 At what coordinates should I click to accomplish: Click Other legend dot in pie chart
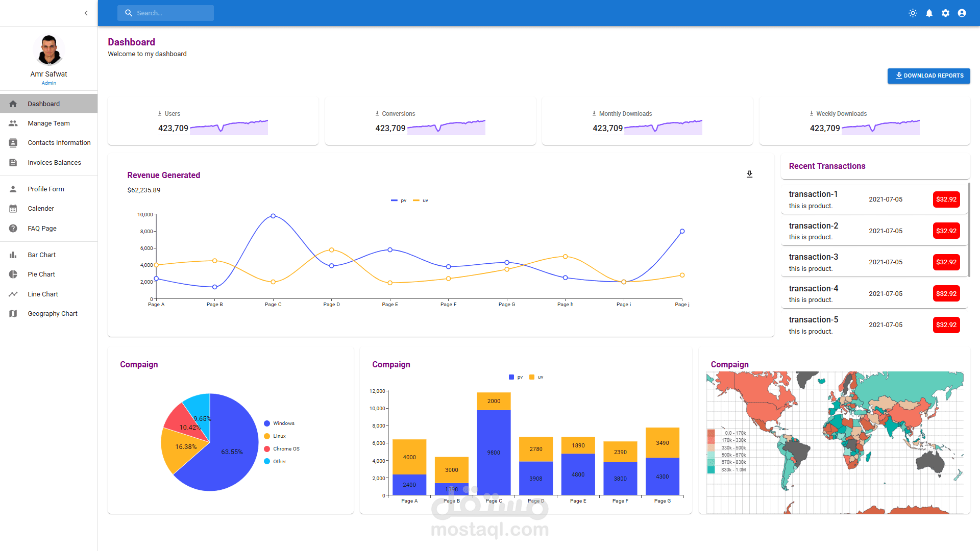pyautogui.click(x=267, y=462)
